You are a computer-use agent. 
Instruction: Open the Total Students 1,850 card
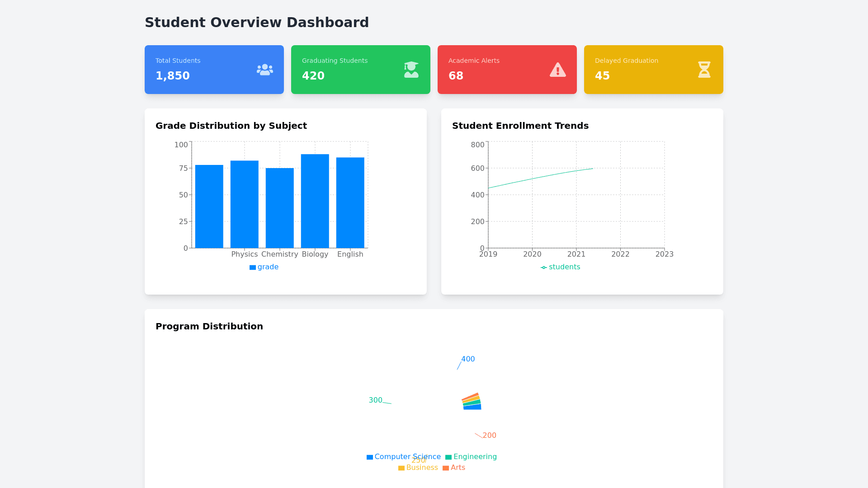214,70
